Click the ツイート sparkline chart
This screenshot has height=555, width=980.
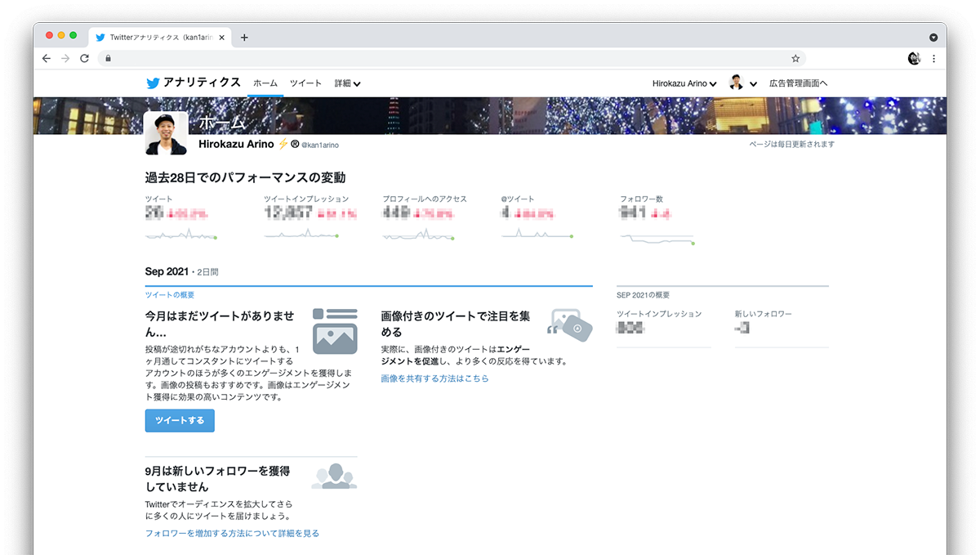coord(180,235)
